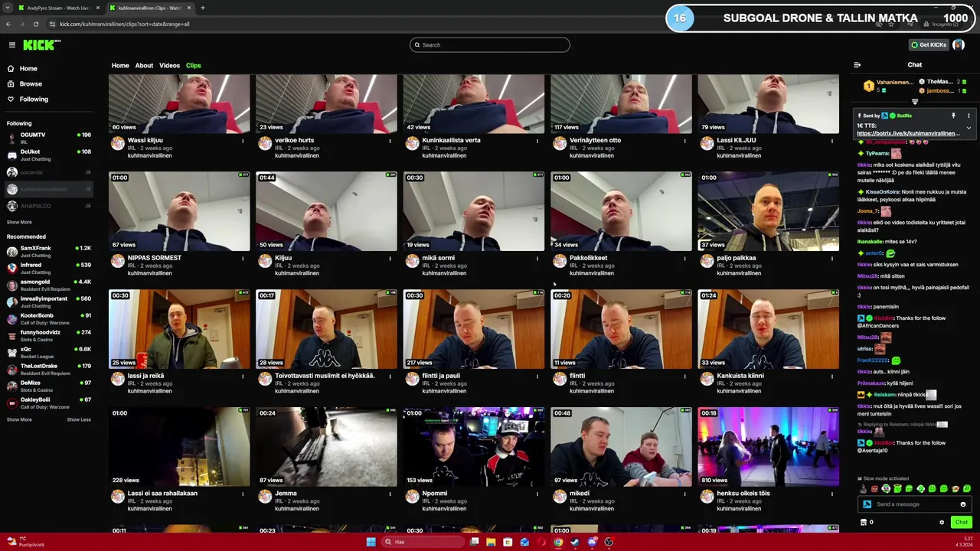This screenshot has height=551, width=980.
Task: Switch to channel Home tab
Action: (120, 65)
